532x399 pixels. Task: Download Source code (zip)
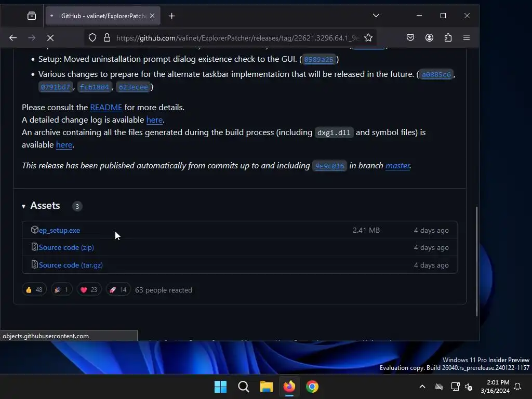pyautogui.click(x=66, y=247)
